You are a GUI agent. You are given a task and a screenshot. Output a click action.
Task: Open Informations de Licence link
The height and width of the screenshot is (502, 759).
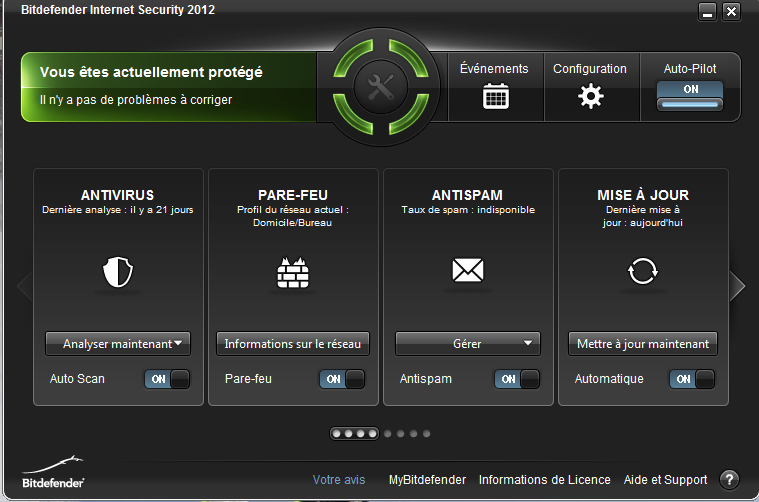click(545, 480)
